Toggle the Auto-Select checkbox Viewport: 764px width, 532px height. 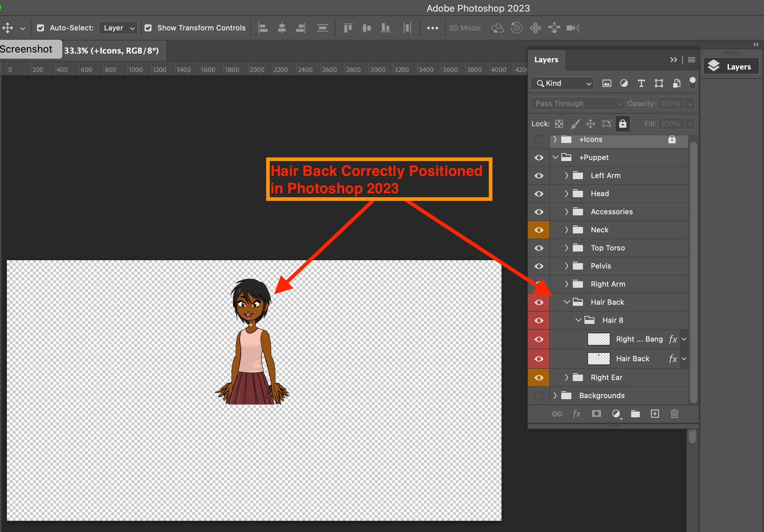pos(41,28)
